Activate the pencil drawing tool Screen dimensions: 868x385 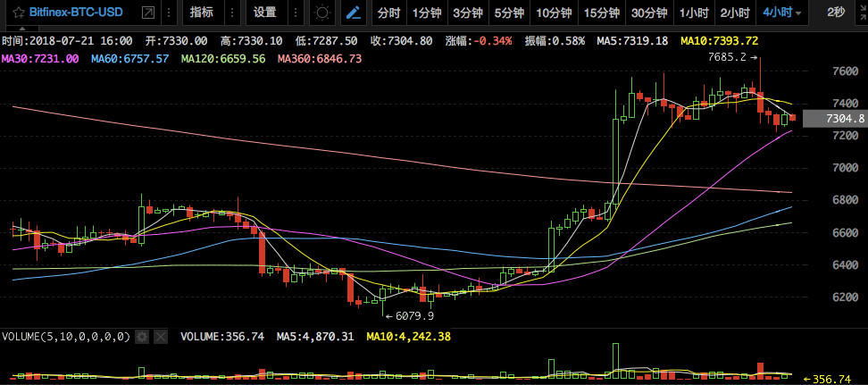353,13
